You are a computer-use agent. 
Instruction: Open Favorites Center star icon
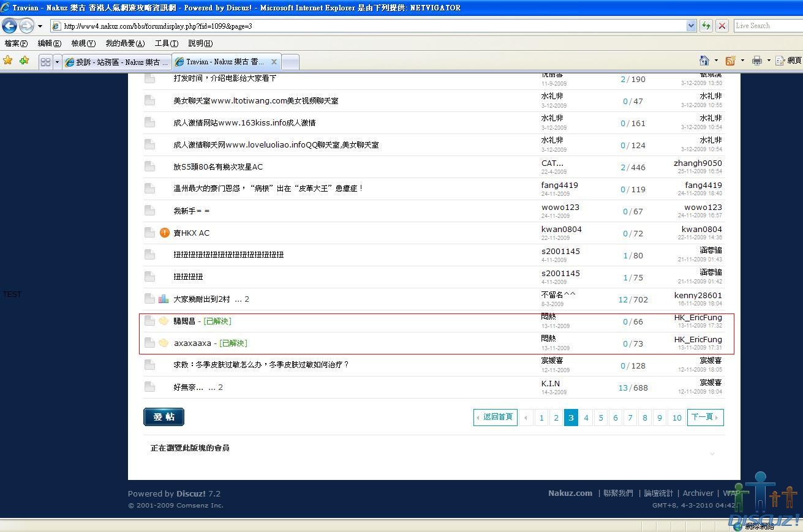pos(8,61)
